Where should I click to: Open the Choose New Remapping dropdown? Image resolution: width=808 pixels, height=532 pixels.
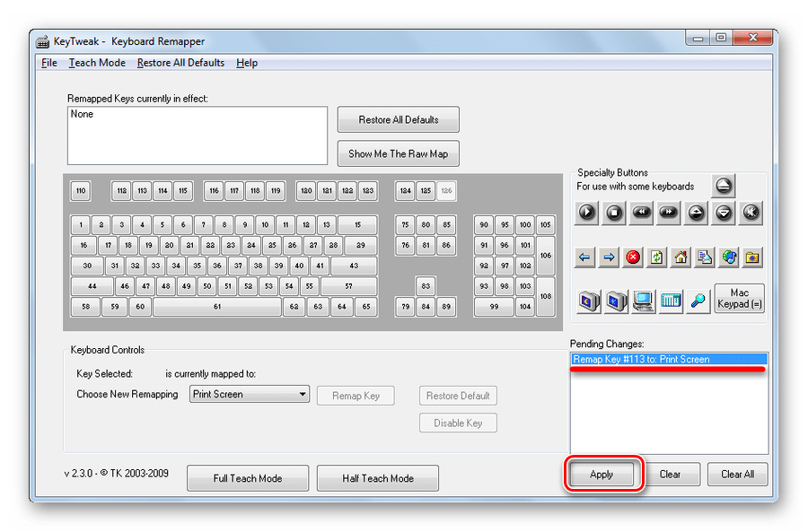(x=250, y=394)
